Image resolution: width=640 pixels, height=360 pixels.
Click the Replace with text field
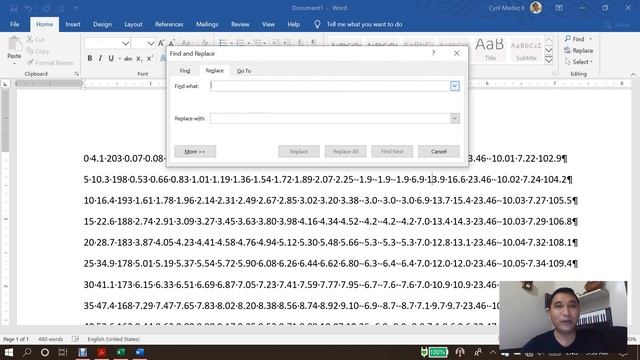(x=330, y=118)
